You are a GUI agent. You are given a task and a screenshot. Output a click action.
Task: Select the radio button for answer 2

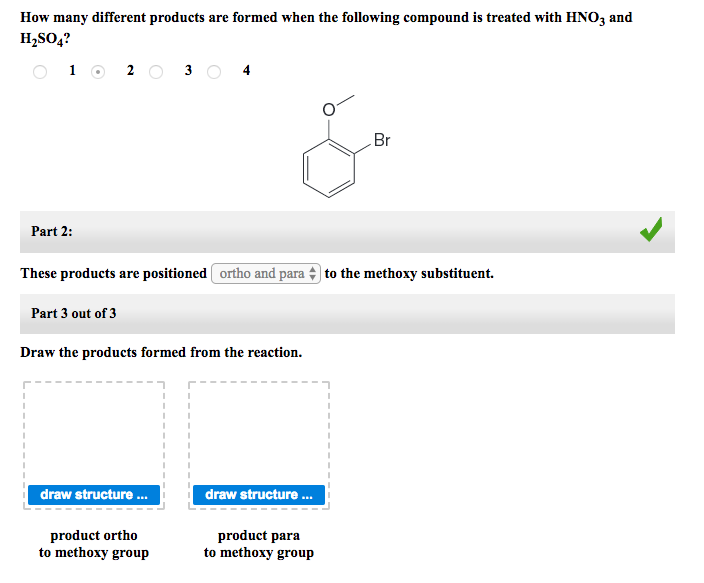pyautogui.click(x=98, y=72)
